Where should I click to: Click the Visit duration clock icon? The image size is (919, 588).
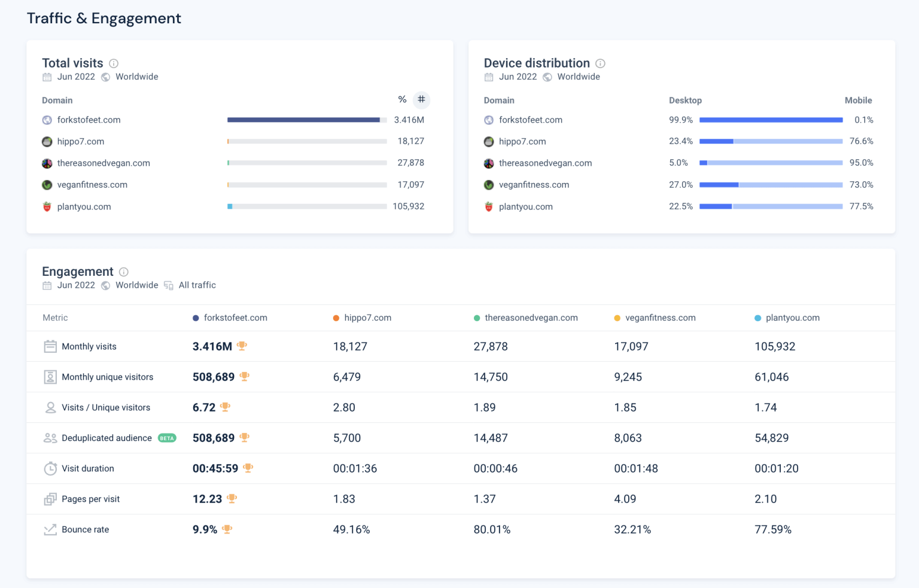50,468
